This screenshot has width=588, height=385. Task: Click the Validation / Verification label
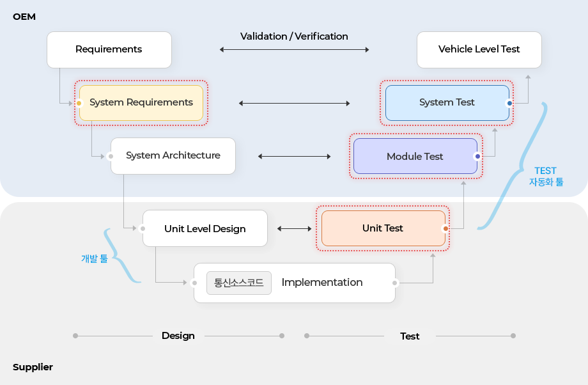coord(294,36)
